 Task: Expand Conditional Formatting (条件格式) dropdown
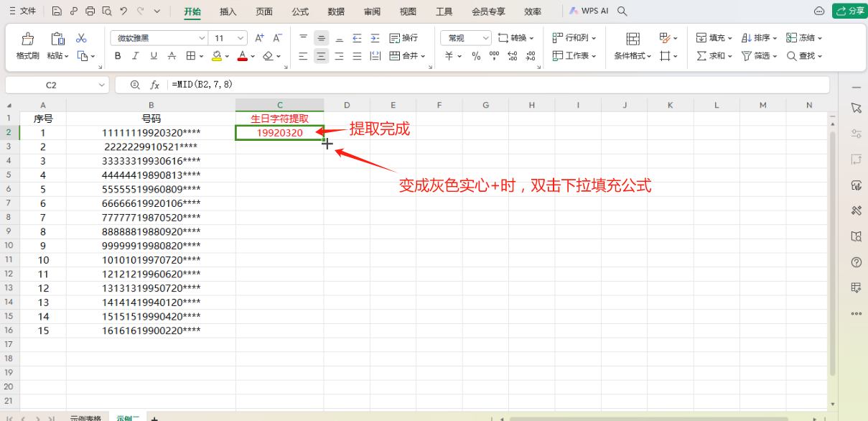coord(650,56)
